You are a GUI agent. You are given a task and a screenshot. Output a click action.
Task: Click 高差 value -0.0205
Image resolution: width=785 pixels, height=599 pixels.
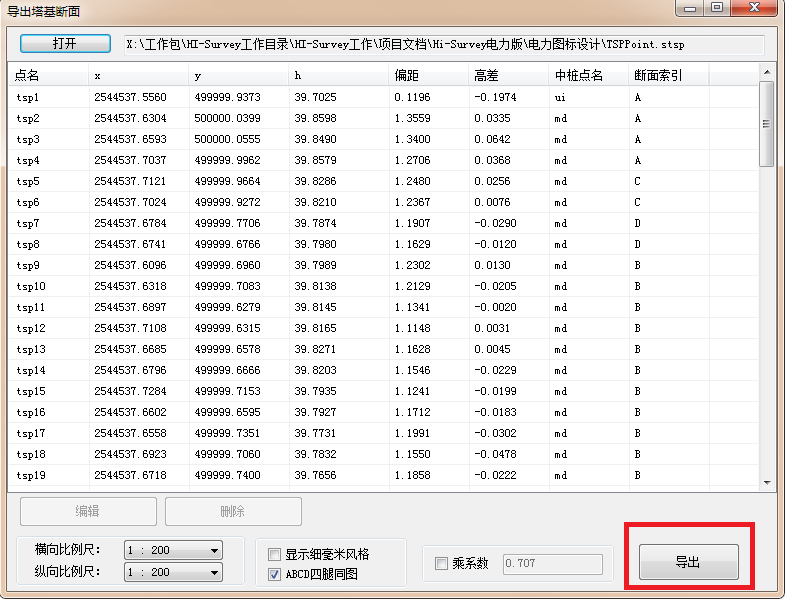495,286
